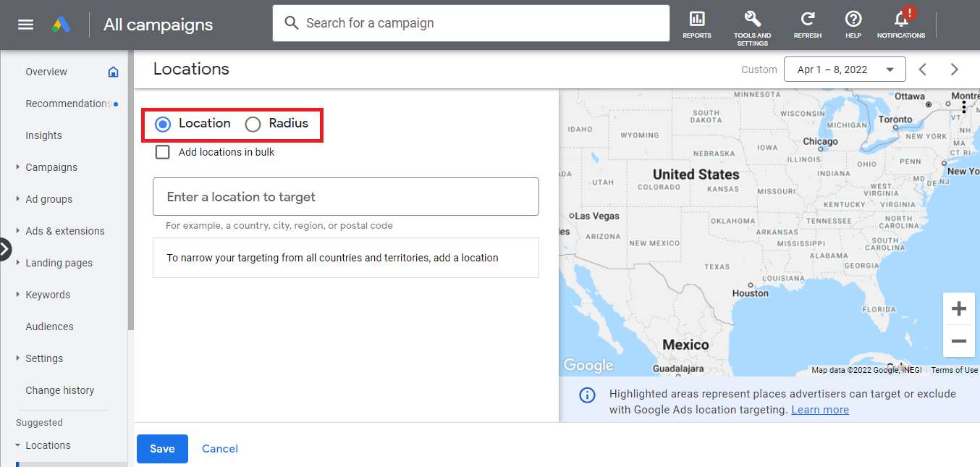Switch to the Audiences sidebar section

[49, 327]
